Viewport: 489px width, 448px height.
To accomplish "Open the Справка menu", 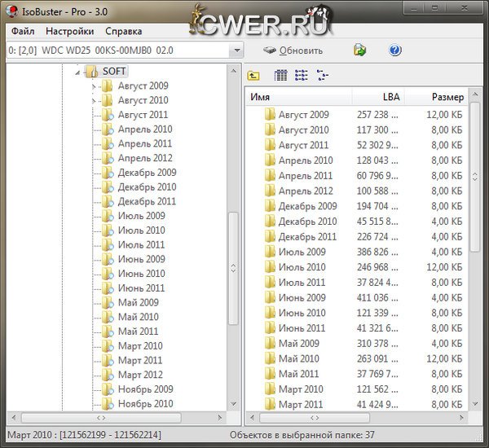I will 123,31.
